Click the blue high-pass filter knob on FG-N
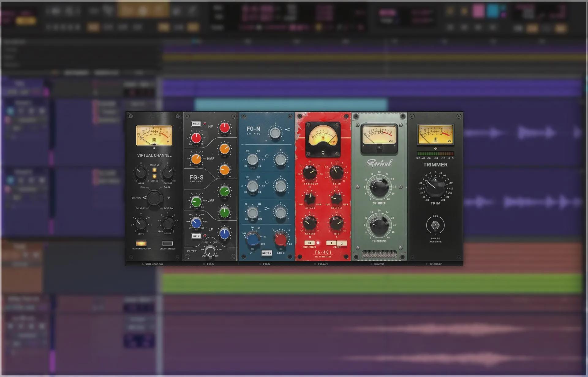The image size is (588, 377). coord(253,239)
